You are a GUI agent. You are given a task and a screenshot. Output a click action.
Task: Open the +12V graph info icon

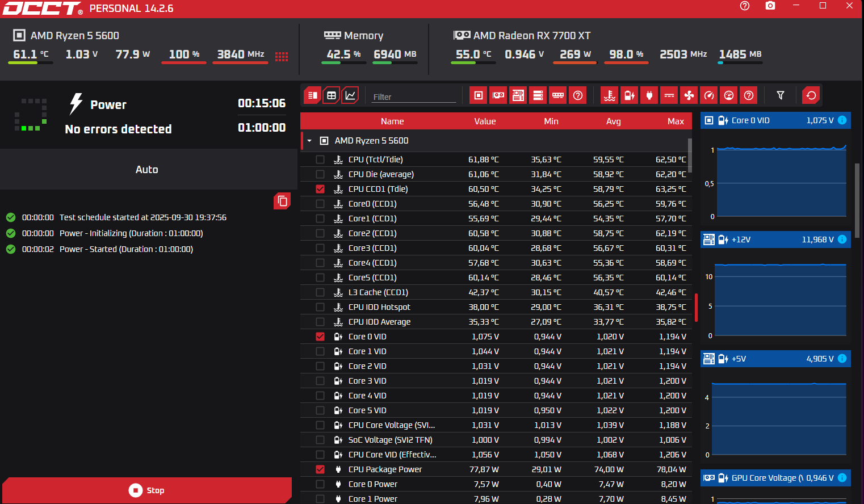click(x=842, y=240)
